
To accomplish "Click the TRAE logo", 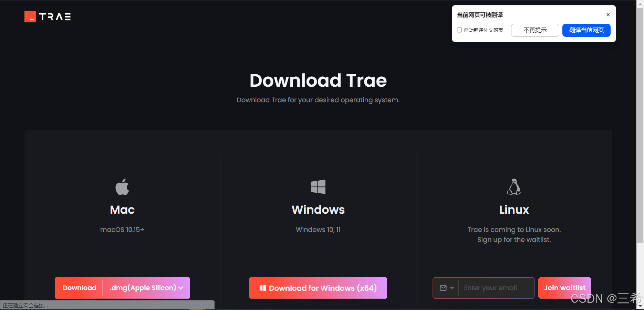I will point(48,17).
